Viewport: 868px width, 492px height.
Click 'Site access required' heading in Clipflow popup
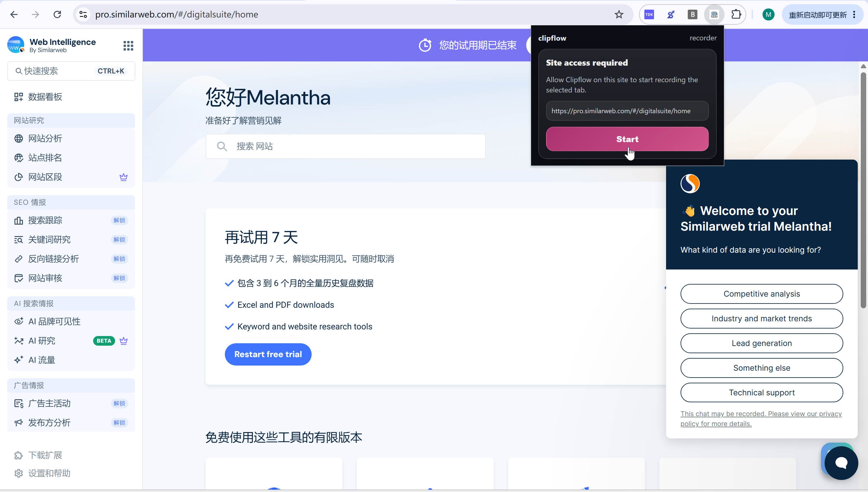(587, 63)
